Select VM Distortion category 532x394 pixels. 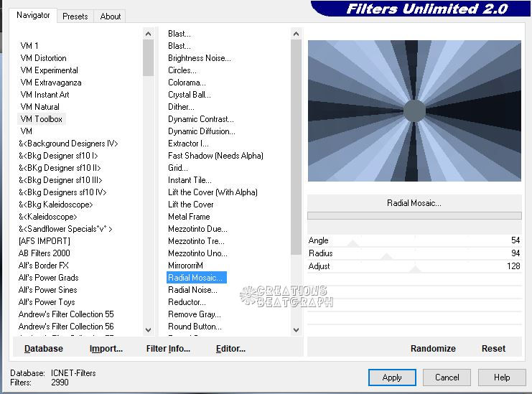(x=43, y=58)
